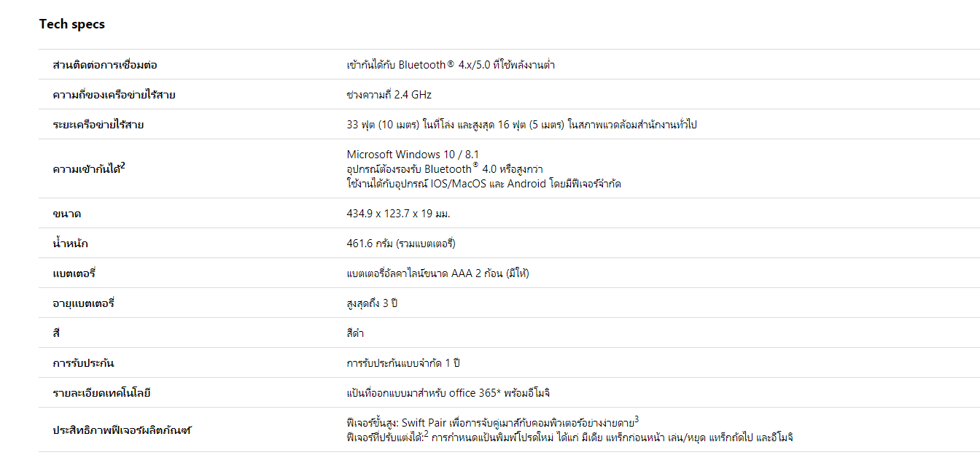Click footnote 3 after the Swift Pair line
The image size is (980, 474).
637,419
